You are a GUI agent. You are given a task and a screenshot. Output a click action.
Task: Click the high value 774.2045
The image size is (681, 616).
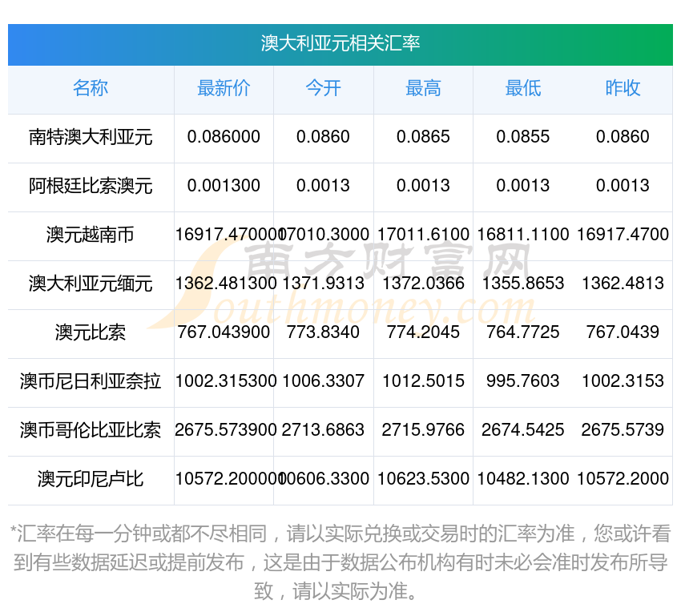point(424,332)
